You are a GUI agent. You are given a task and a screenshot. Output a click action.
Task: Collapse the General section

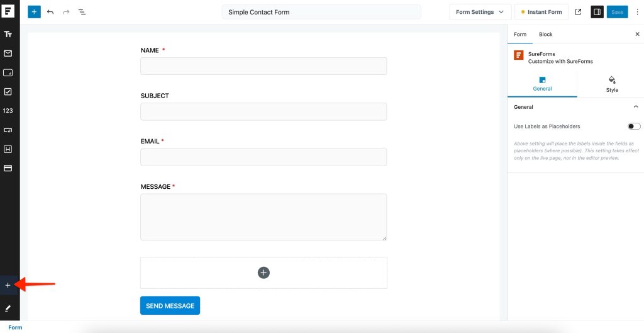pyautogui.click(x=636, y=107)
